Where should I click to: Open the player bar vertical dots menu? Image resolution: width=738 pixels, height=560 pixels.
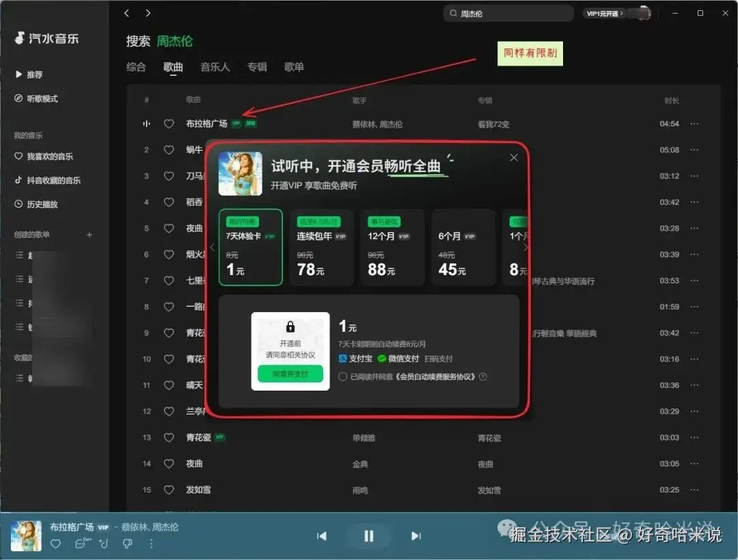pos(151,544)
